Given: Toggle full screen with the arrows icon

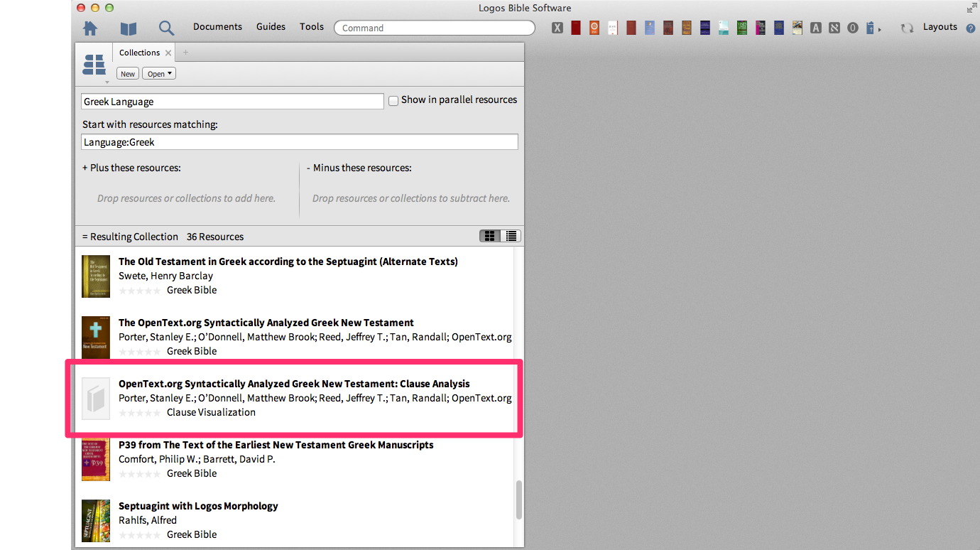Looking at the screenshot, I should (971, 8).
